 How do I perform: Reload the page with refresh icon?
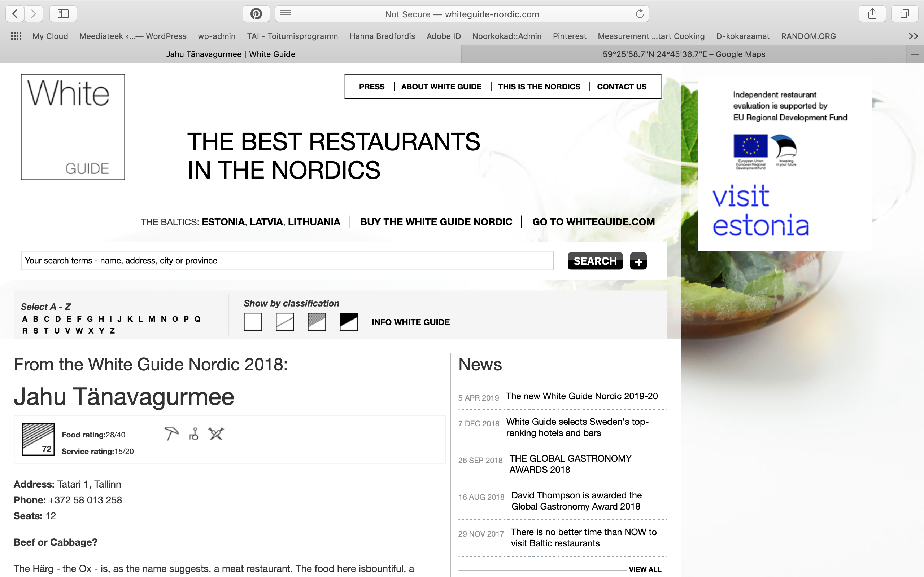tap(640, 14)
